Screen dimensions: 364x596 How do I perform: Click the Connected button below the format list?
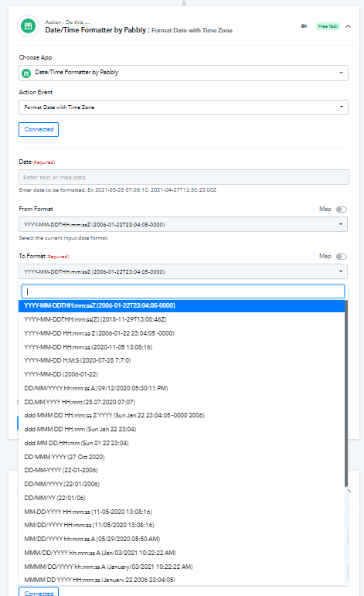click(39, 592)
